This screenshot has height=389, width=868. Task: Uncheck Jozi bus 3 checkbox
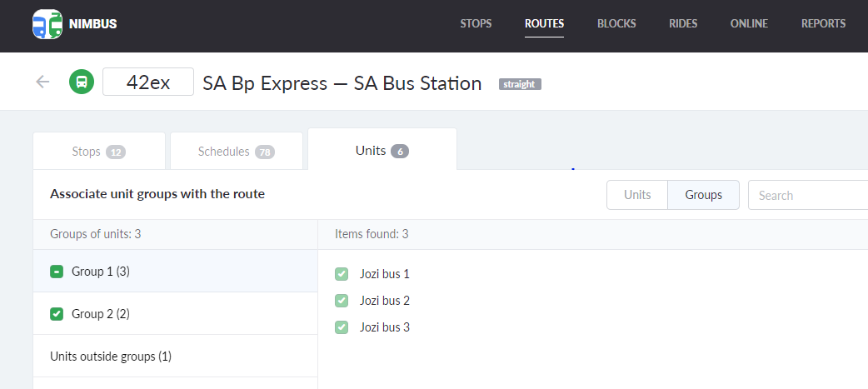pyautogui.click(x=342, y=327)
